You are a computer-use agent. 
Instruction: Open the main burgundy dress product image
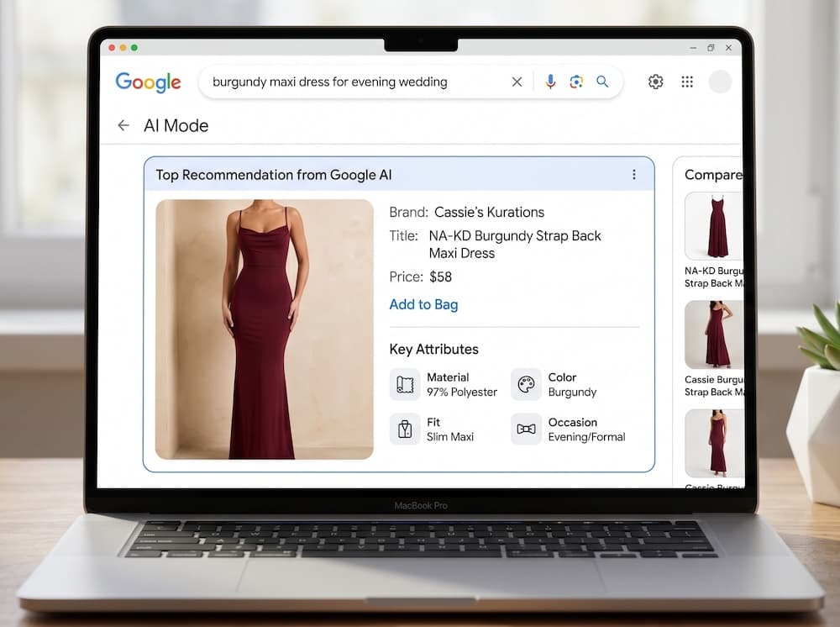pos(264,329)
